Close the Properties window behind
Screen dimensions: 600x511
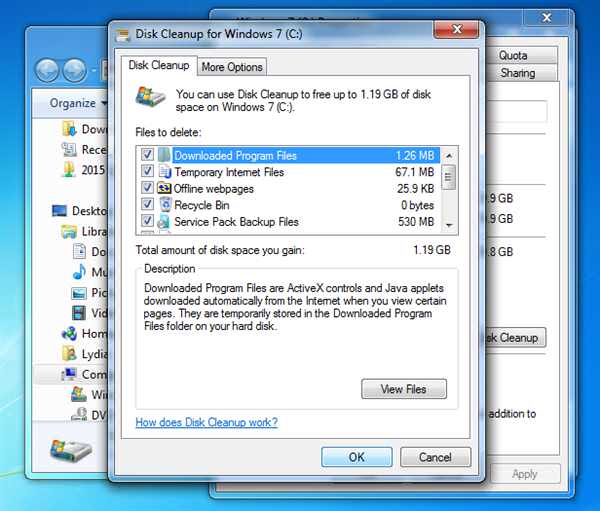point(547,18)
